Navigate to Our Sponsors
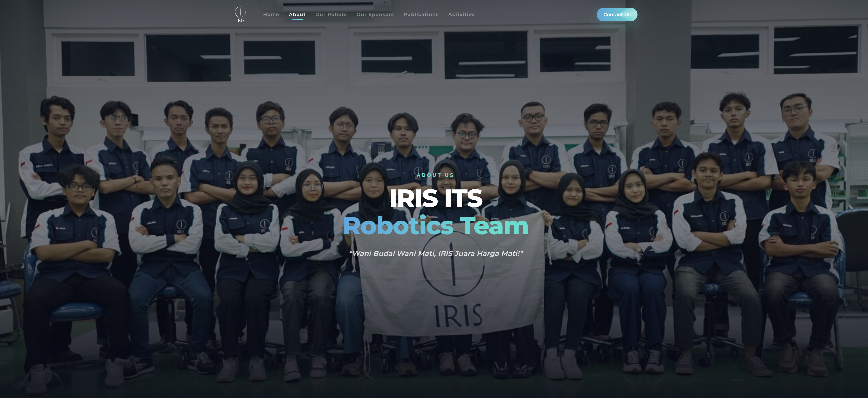 [375, 14]
